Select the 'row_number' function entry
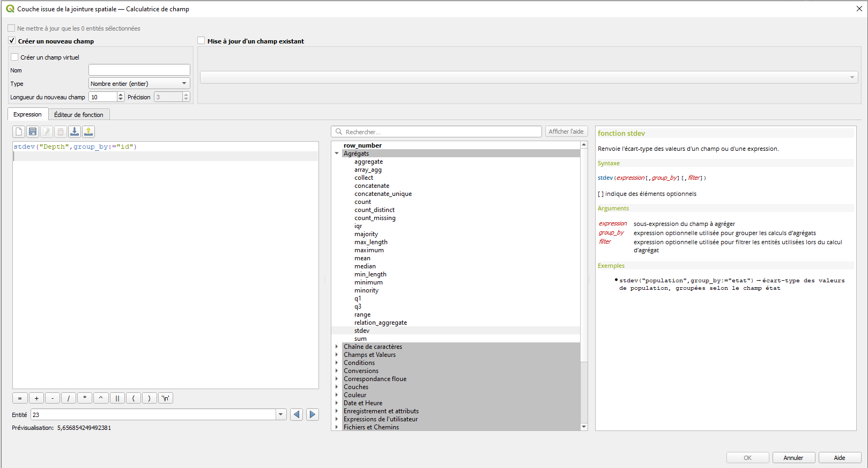Screen dimensions: 868x468 (362, 145)
